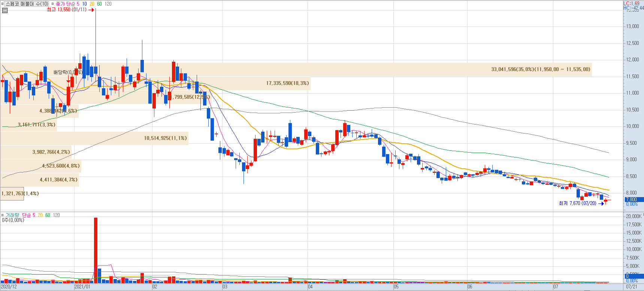Image resolution: width=644 pixels, height=291 pixels.
Task: Select the volume 120-day average legend
Action: click(x=56, y=215)
